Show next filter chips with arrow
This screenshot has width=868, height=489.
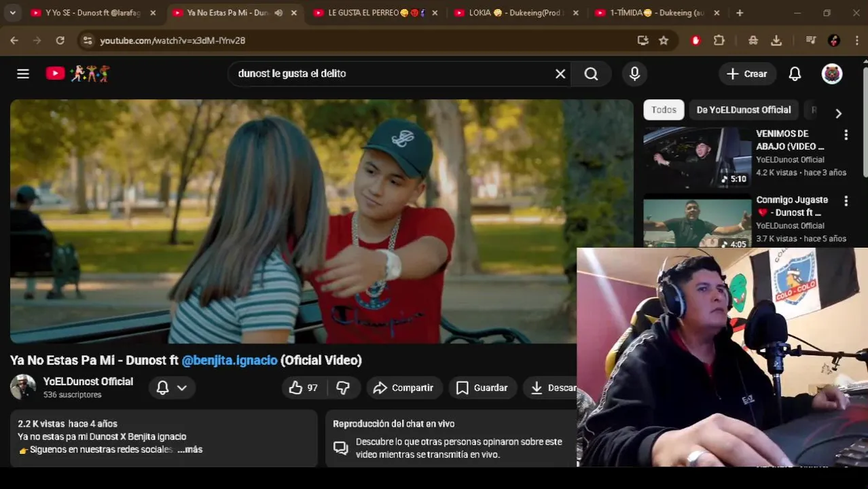[838, 113]
